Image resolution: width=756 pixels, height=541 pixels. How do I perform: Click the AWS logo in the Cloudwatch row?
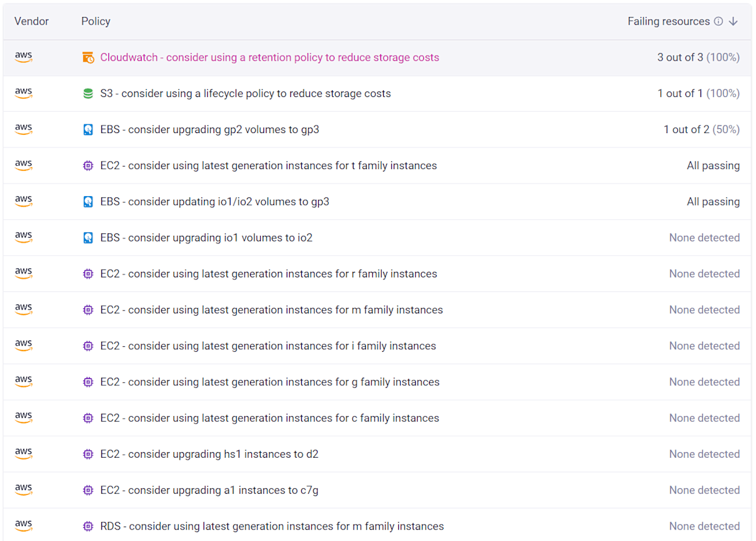23,57
